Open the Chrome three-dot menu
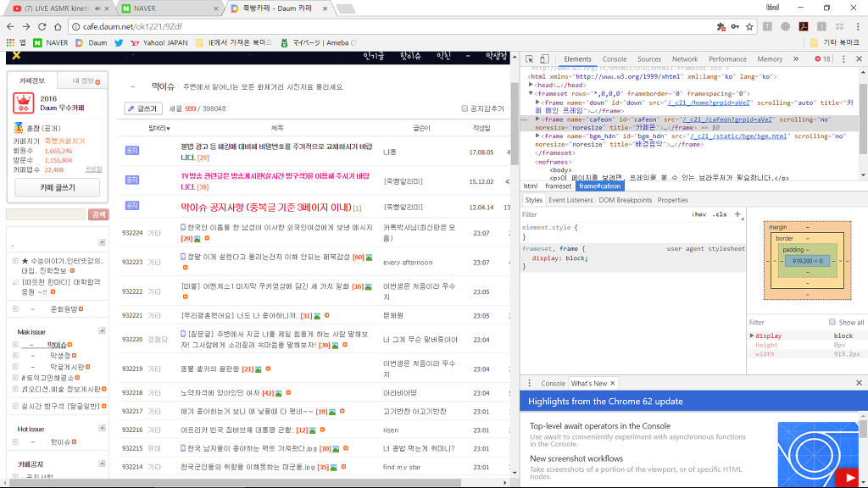 tap(858, 26)
